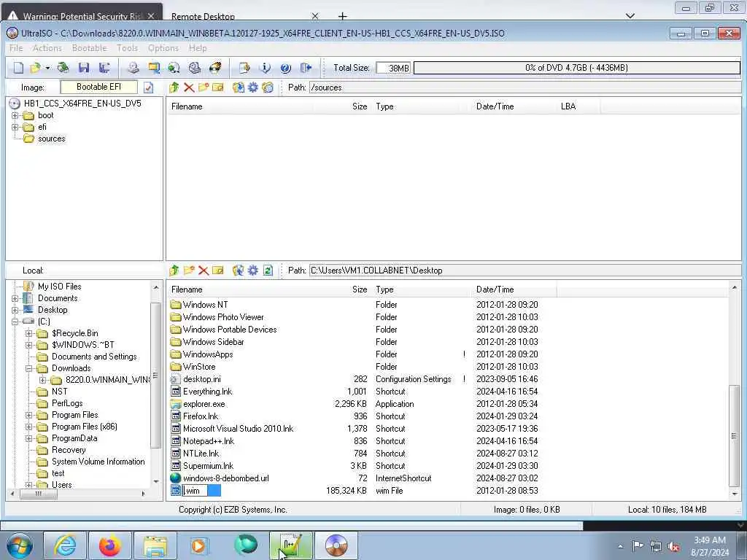This screenshot has width=747, height=560.
Task: Collapse the (C:) drive node
Action: pyautogui.click(x=15, y=322)
